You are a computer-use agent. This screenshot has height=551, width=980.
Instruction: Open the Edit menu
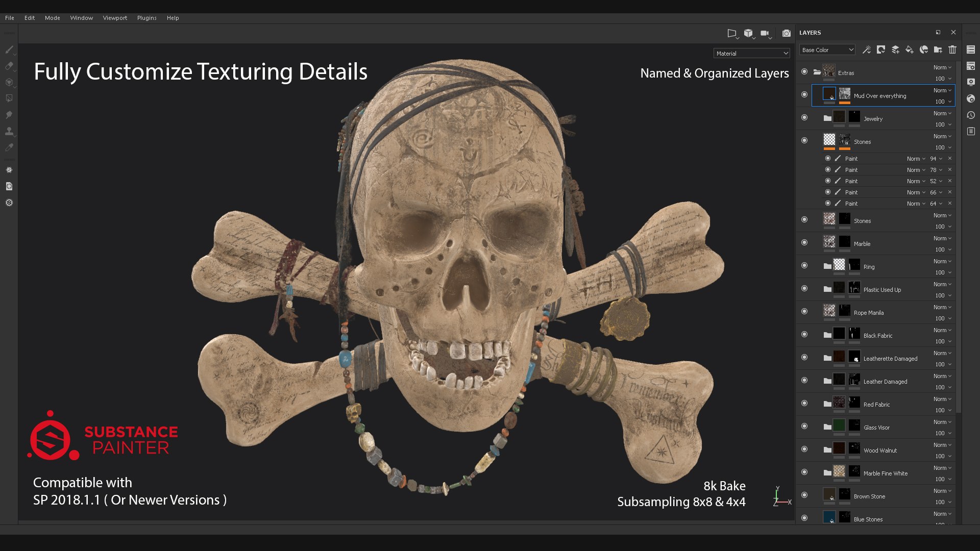pyautogui.click(x=30, y=18)
